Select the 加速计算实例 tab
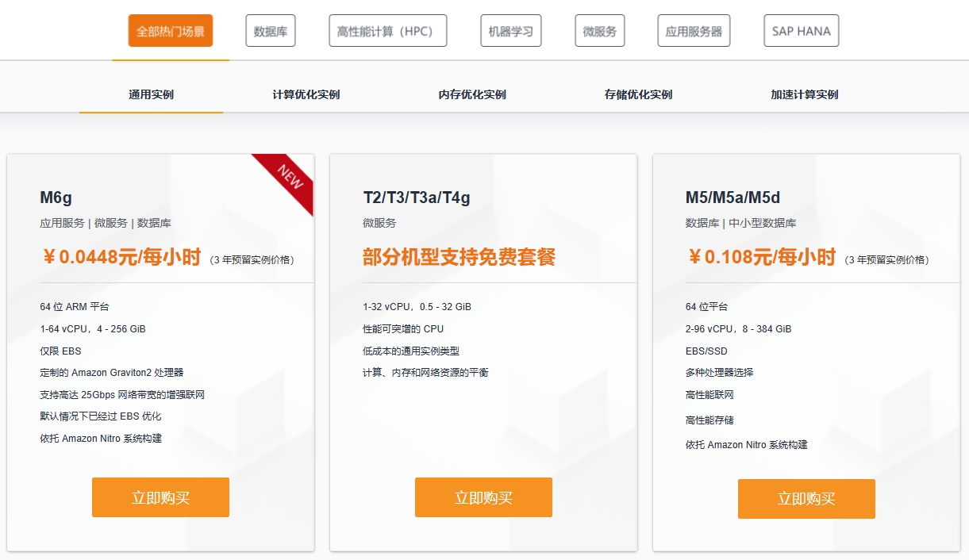969x560 pixels. (803, 94)
